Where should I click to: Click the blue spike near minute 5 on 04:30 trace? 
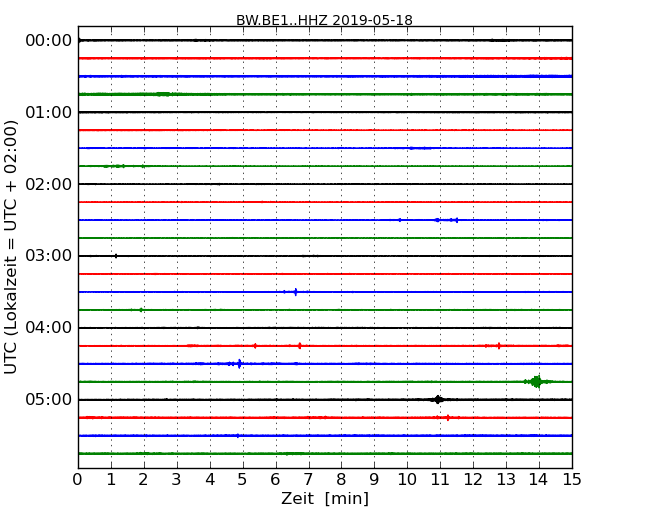(239, 364)
